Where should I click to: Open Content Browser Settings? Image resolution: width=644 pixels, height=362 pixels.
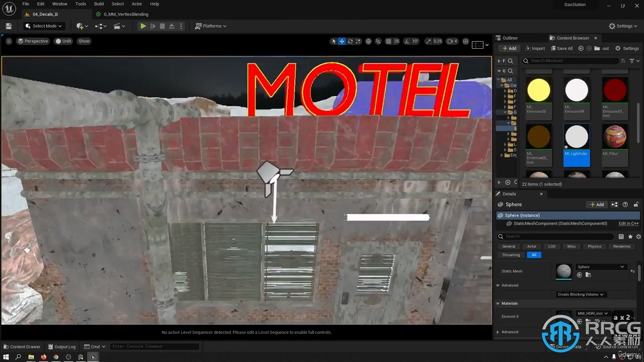coord(627,48)
